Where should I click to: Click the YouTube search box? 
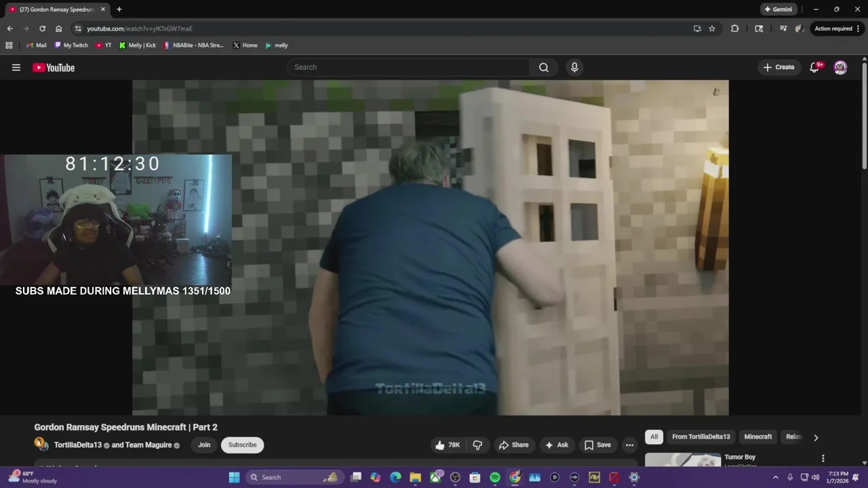coord(409,67)
